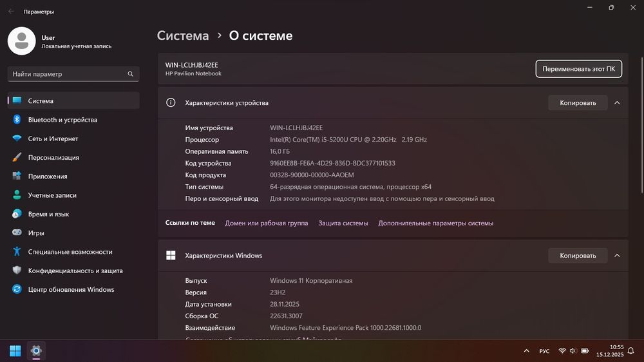Click the device ID value 9160EE8B-FE6A-4D29-836D-BDC377101533
Image resolution: width=644 pixels, height=362 pixels.
(332, 163)
